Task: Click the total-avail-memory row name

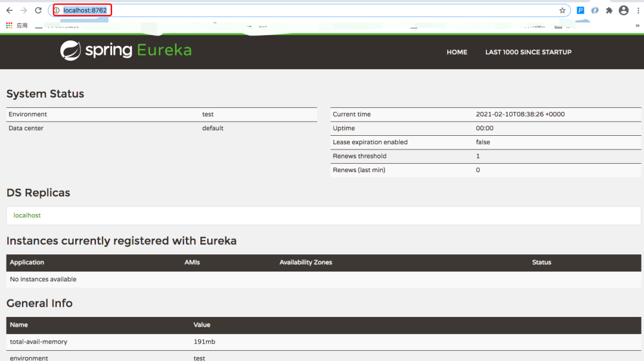Action: pos(39,342)
